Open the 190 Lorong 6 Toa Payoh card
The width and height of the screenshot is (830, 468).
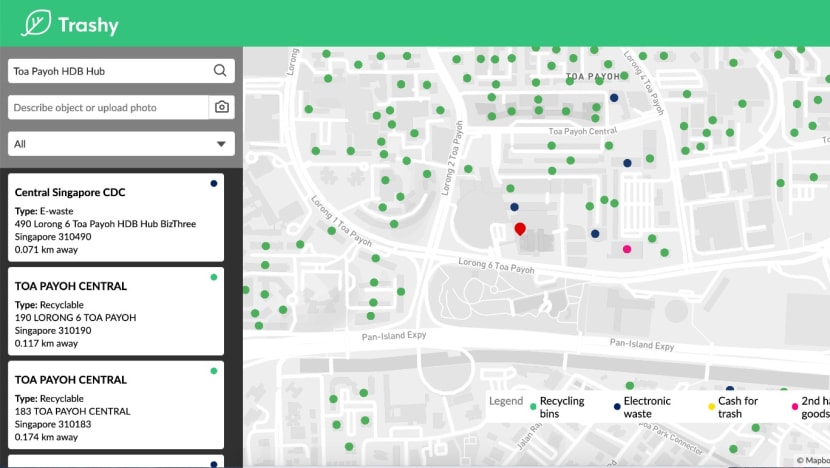pyautogui.click(x=116, y=311)
